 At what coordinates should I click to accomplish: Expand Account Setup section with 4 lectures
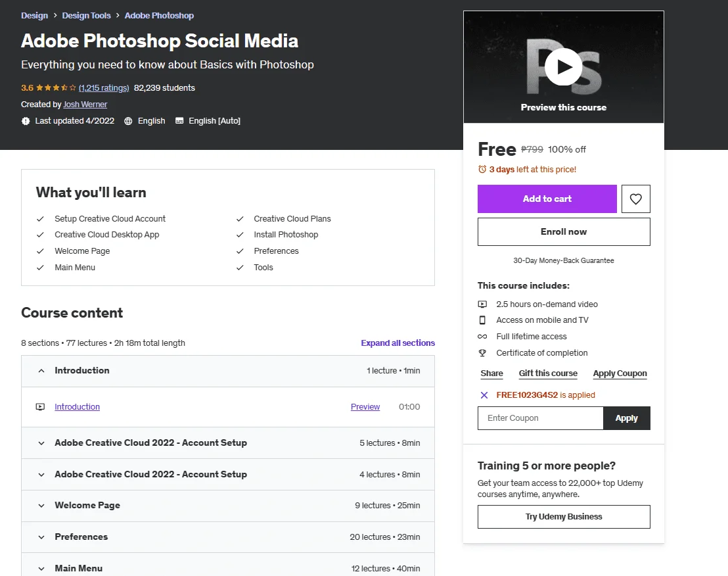pos(228,474)
